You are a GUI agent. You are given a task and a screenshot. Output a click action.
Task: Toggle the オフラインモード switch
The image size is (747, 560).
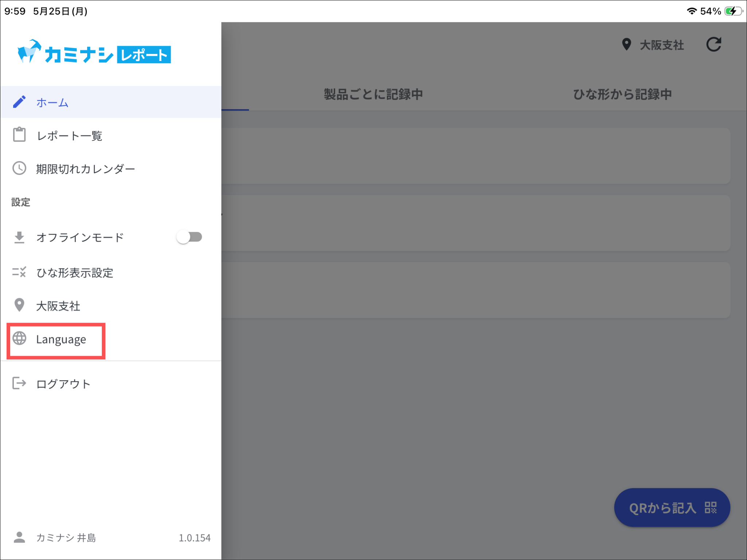(x=189, y=237)
